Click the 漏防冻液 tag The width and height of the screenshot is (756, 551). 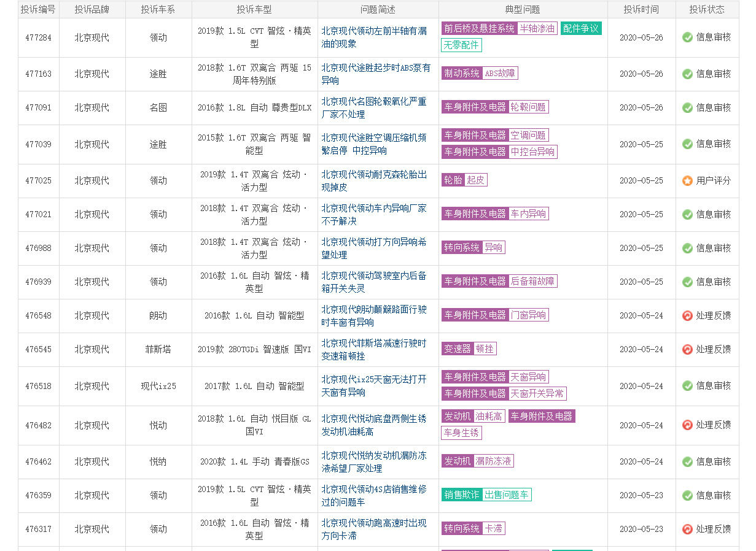pos(494,461)
